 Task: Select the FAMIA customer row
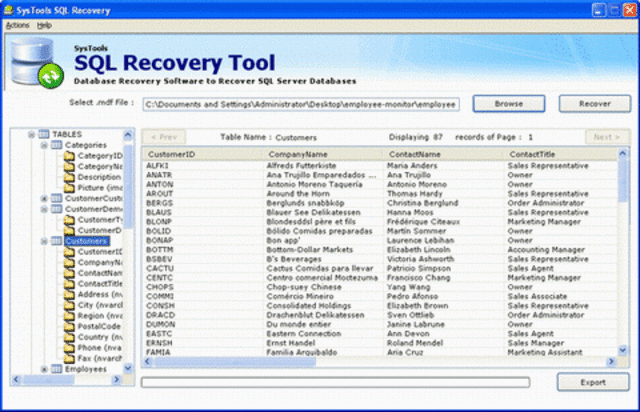[380, 352]
